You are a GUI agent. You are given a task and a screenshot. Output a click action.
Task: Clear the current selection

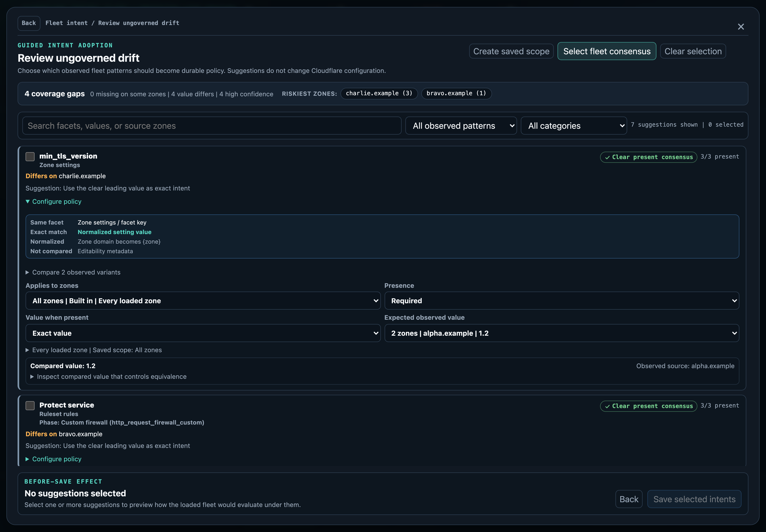pos(693,51)
